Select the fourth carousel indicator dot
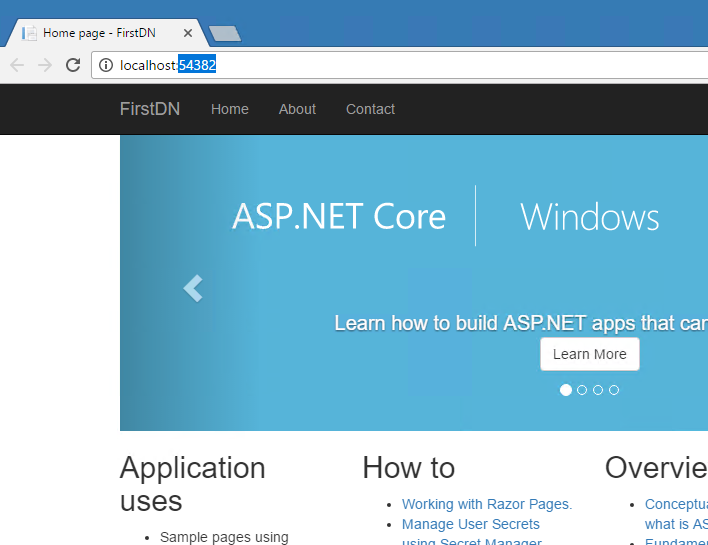The height and width of the screenshot is (545, 708). pyautogui.click(x=614, y=390)
